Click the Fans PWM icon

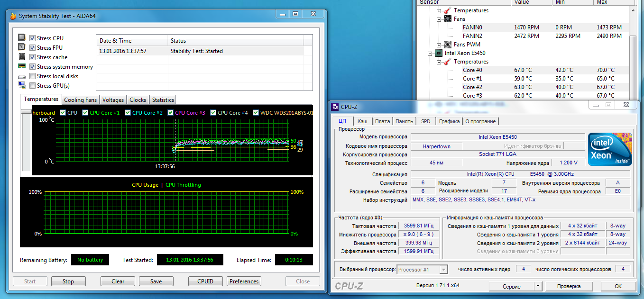tap(447, 45)
